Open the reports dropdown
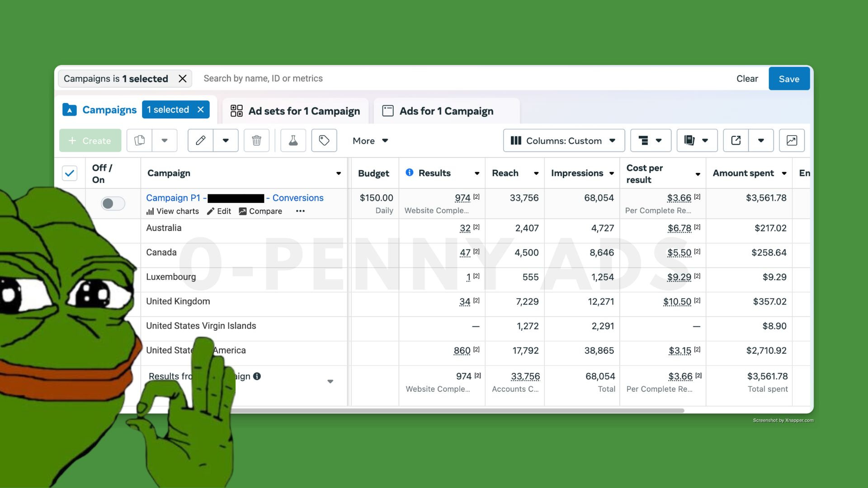Screen dimensions: 868x488 (x=697, y=141)
